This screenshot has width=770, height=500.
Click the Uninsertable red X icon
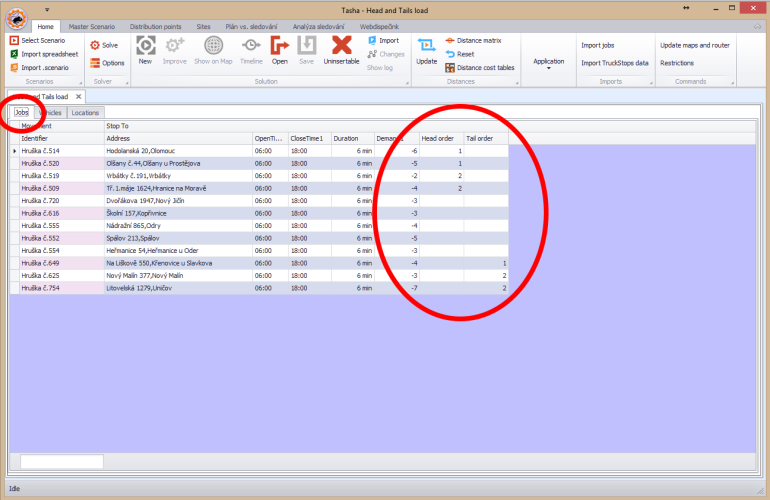[342, 46]
